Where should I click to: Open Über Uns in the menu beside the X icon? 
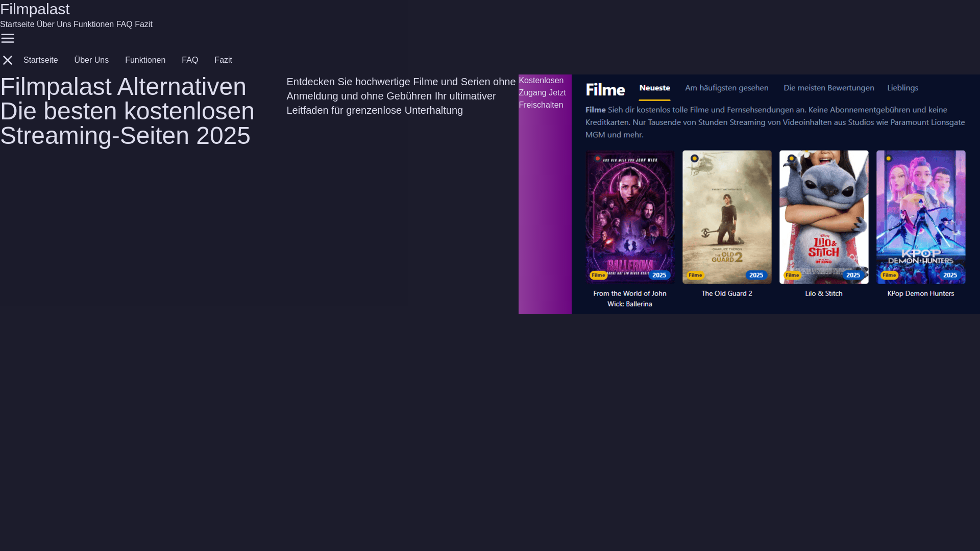(x=91, y=60)
